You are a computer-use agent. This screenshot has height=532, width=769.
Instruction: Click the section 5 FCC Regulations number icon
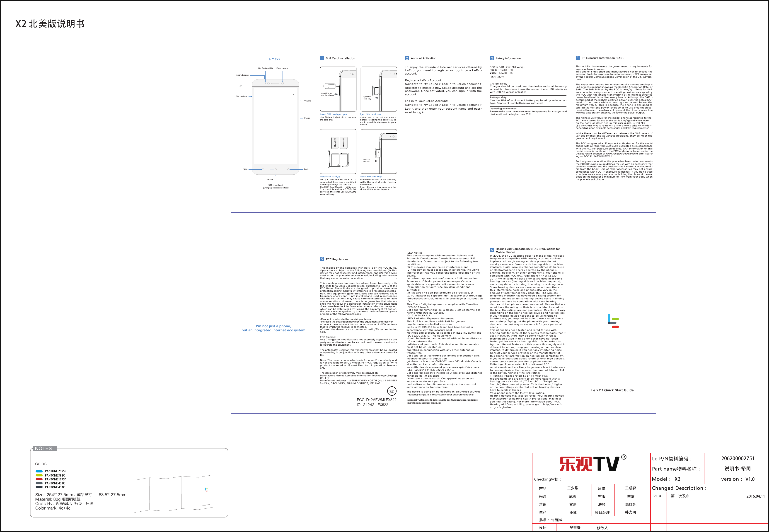(322, 259)
